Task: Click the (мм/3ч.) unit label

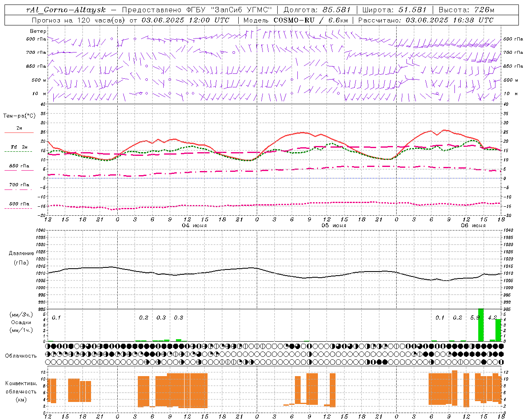Action: point(21,315)
